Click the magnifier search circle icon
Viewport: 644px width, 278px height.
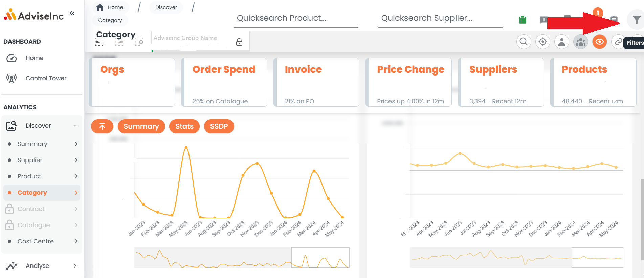coord(524,42)
